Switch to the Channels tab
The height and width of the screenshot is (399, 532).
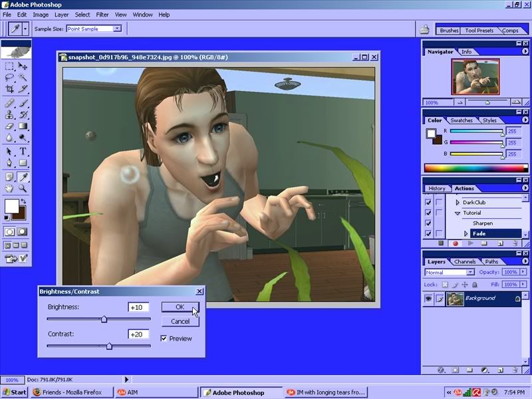coord(464,261)
